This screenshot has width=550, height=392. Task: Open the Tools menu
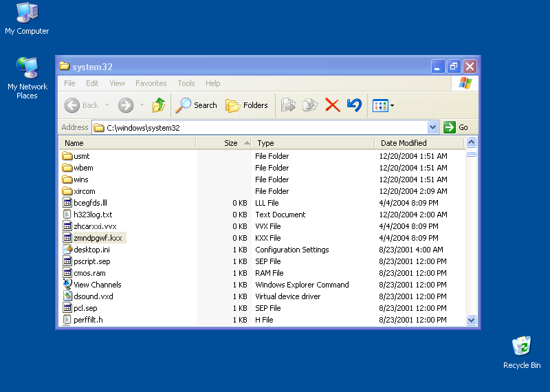(186, 83)
